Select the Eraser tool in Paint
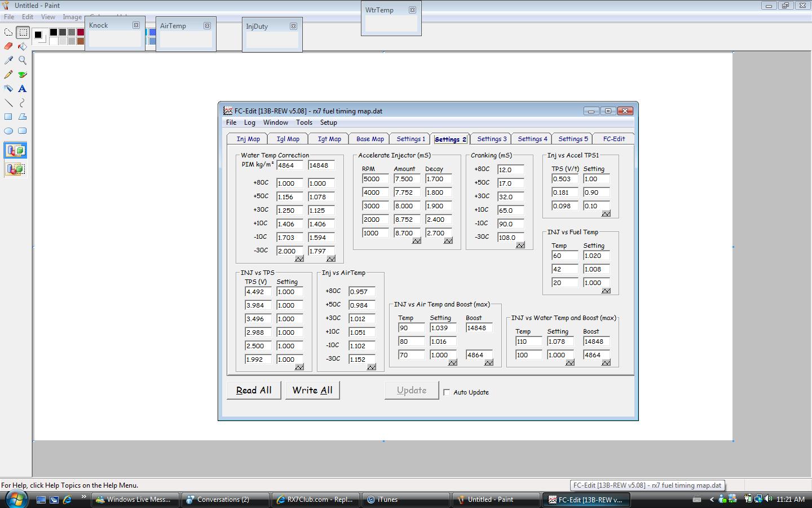 (x=8, y=46)
